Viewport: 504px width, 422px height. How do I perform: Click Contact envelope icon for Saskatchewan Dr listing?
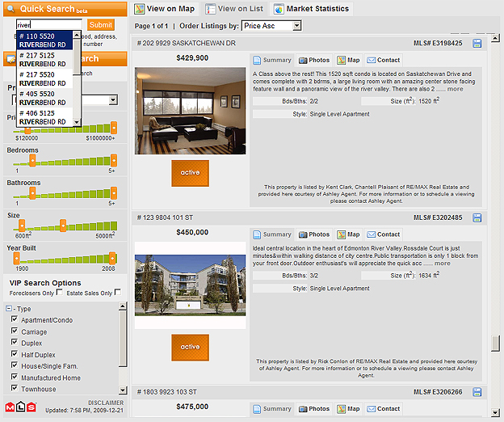pyautogui.click(x=372, y=60)
